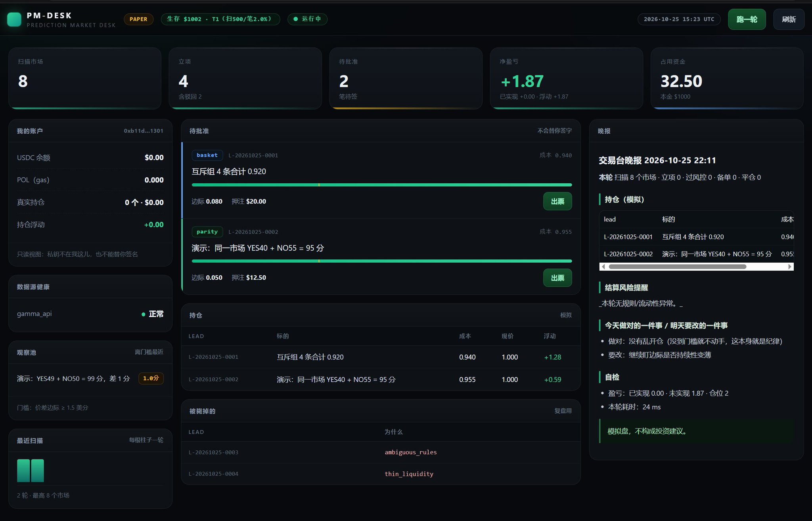Click the 模拟盘 disclaimer note
The width and height of the screenshot is (812, 521).
pos(697,431)
